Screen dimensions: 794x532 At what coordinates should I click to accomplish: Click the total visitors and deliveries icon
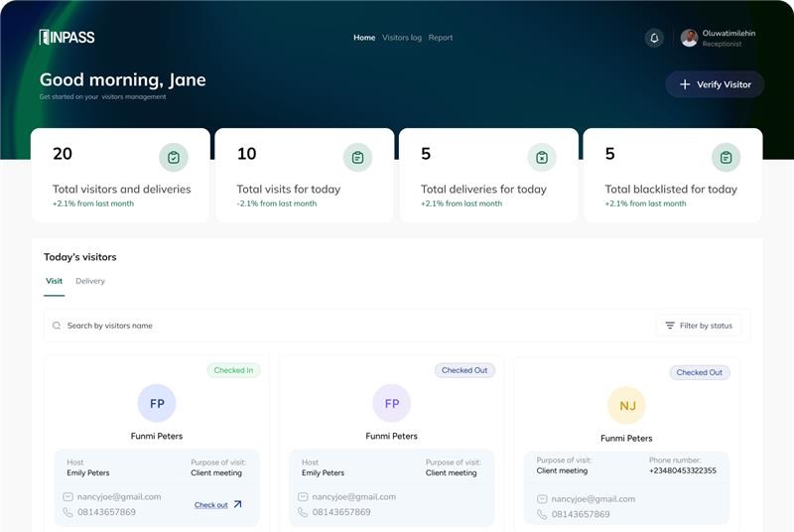pos(174,157)
